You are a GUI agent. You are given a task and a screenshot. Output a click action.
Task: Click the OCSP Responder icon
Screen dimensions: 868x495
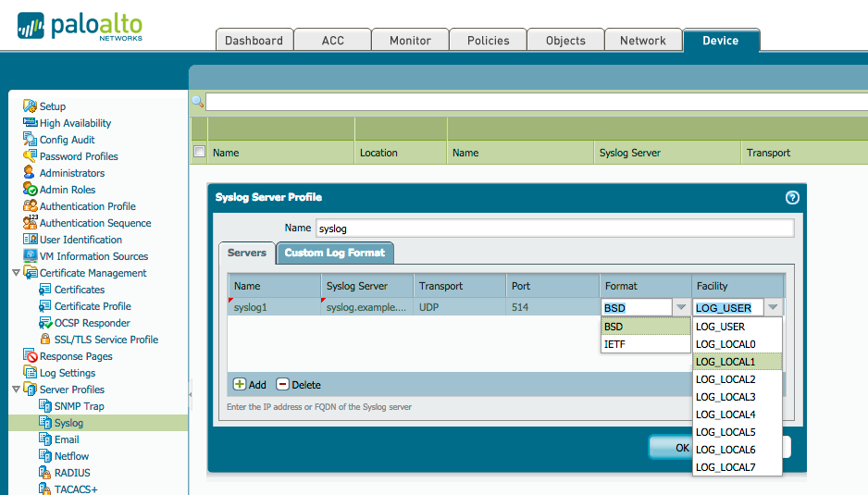(x=46, y=323)
